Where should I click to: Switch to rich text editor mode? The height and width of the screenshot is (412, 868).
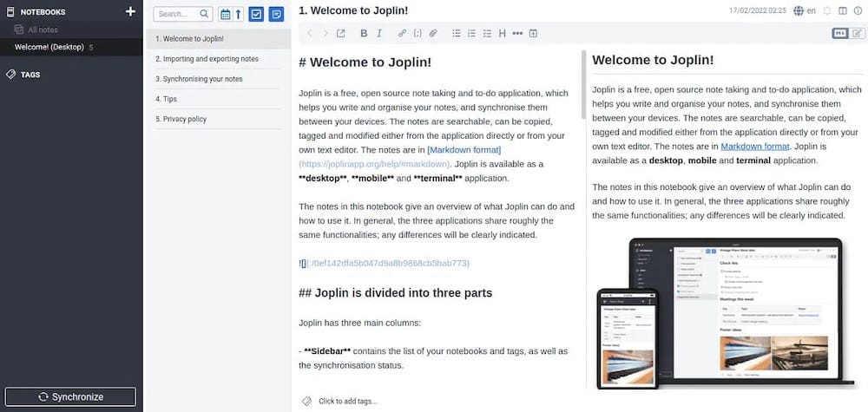tap(857, 33)
